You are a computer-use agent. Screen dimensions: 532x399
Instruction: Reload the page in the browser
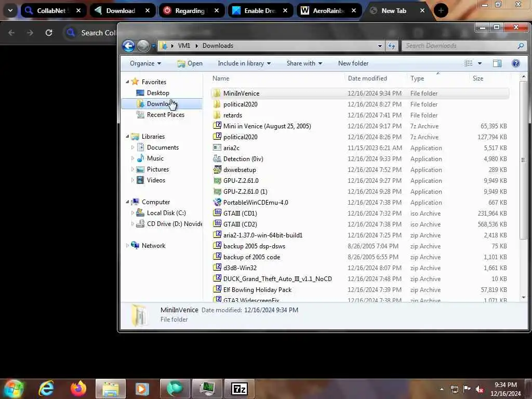[49, 33]
